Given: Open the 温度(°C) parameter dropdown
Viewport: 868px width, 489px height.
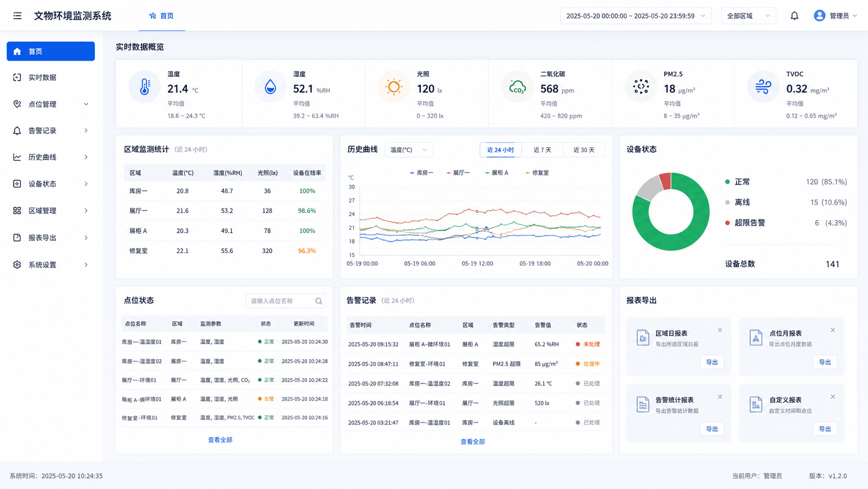Looking at the screenshot, I should 409,150.
